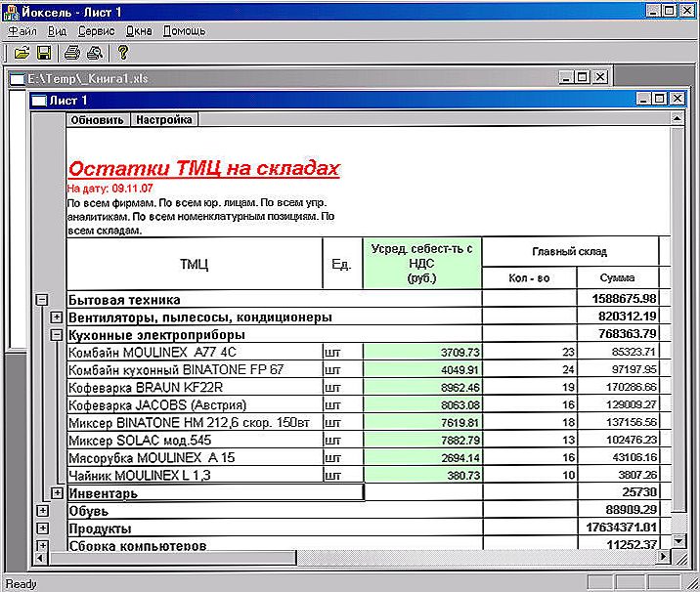Collapse the Кухонные электроприборы group
Image resolution: width=700 pixels, height=592 pixels.
pyautogui.click(x=57, y=335)
